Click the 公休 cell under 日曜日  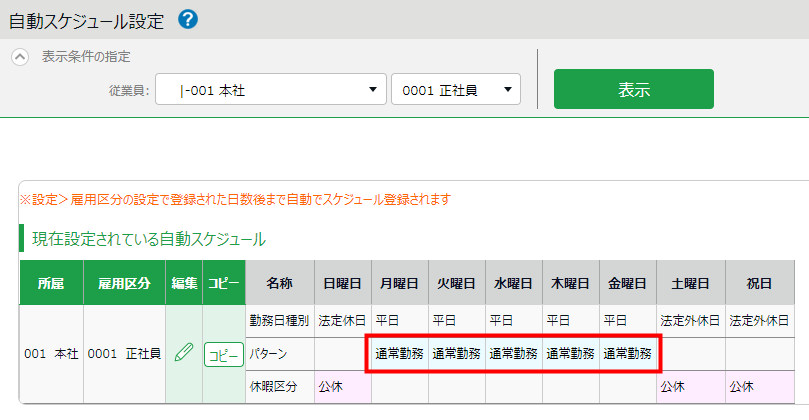(x=342, y=386)
